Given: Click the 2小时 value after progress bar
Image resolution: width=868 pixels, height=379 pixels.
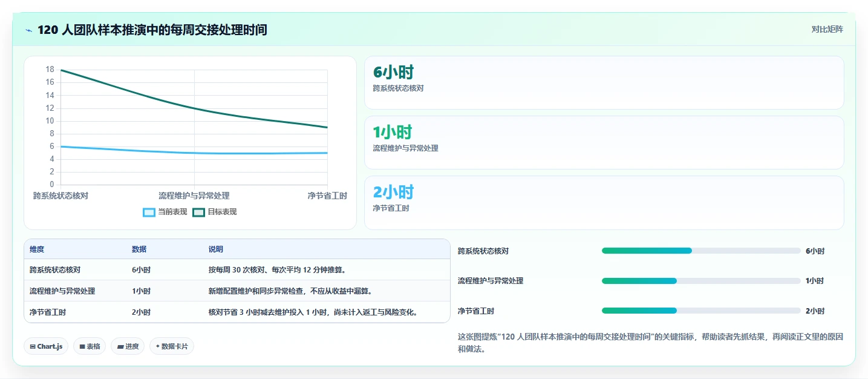Looking at the screenshot, I should point(815,311).
